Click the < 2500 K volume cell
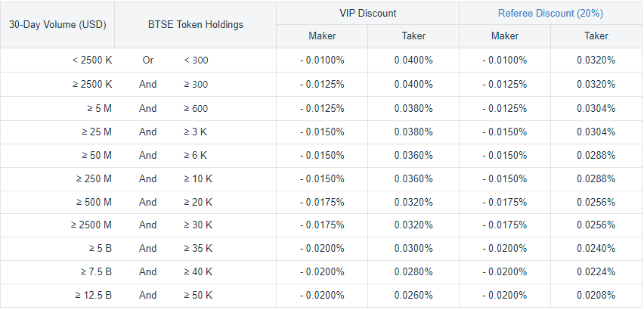The height and width of the screenshot is (310, 644). coord(92,60)
